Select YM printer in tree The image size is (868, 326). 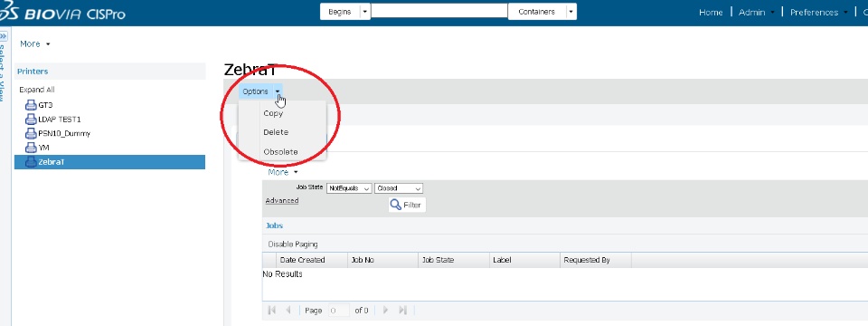coord(43,148)
